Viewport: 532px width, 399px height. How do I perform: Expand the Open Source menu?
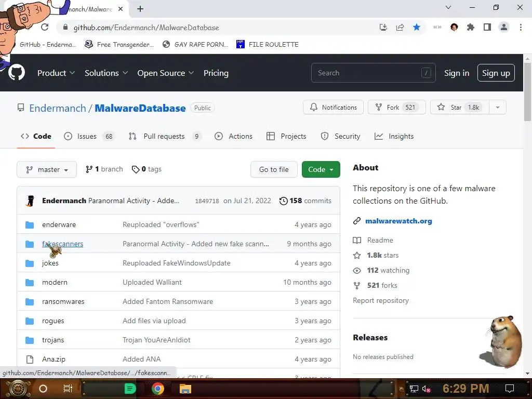166,73
